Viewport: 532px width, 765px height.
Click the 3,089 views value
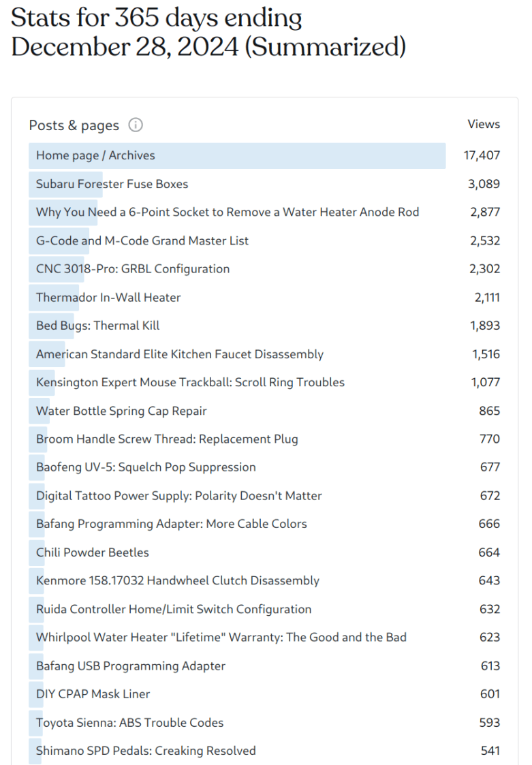click(x=484, y=184)
